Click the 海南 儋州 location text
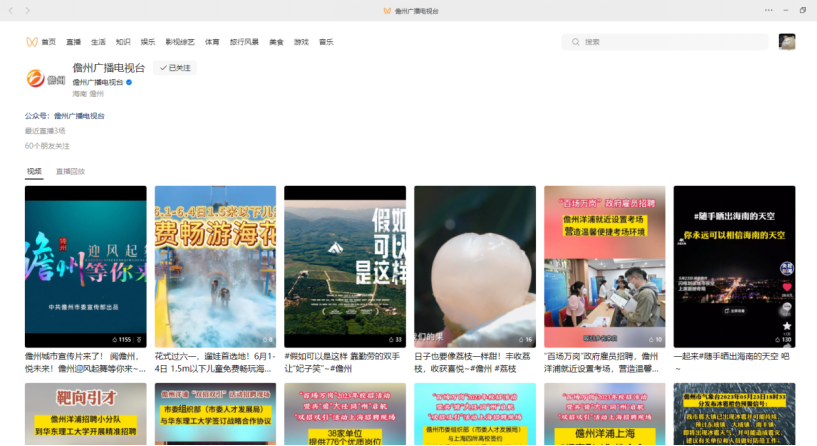The height and width of the screenshot is (446, 817). pyautogui.click(x=88, y=94)
